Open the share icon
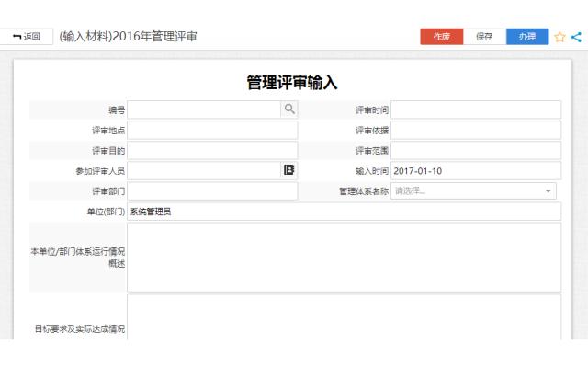 576,37
